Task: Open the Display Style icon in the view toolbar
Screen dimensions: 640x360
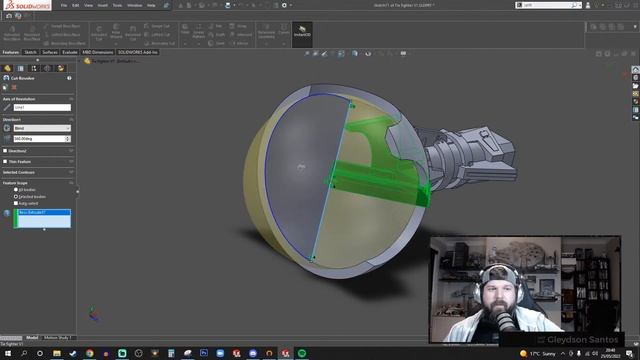Action: [x=355, y=53]
